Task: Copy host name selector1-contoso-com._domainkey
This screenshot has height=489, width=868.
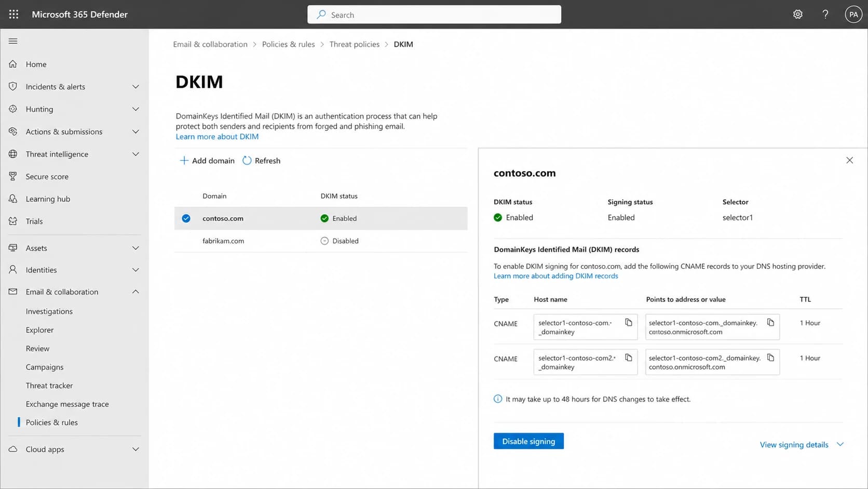Action: [x=629, y=322]
